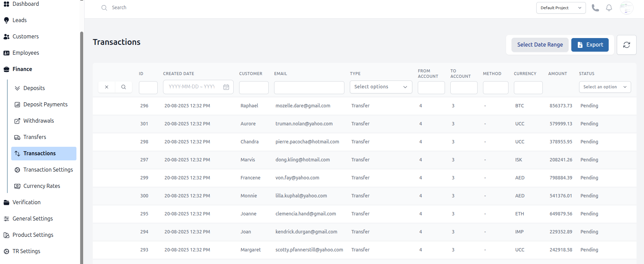The width and height of the screenshot is (644, 264).
Task: Click the sidebar vertical scrollbar
Action: point(82,148)
